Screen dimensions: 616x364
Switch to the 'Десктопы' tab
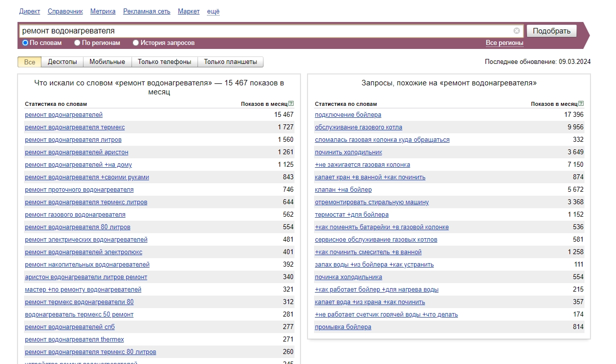(x=62, y=62)
